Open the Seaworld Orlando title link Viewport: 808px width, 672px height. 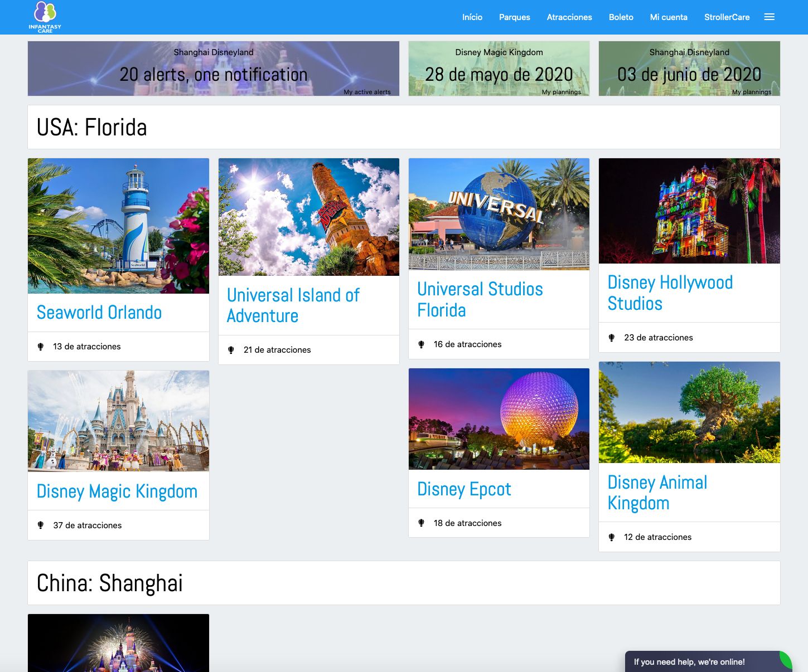(99, 313)
